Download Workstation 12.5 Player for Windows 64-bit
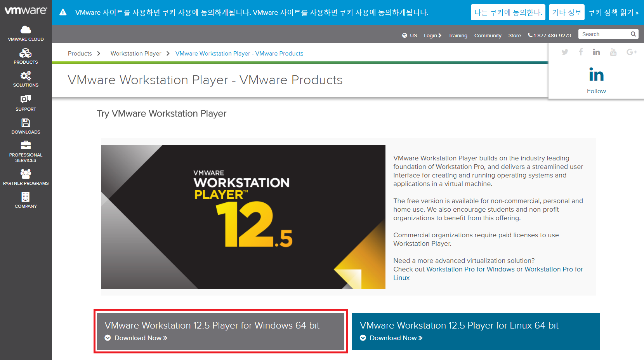The width and height of the screenshot is (644, 360). tap(220, 331)
